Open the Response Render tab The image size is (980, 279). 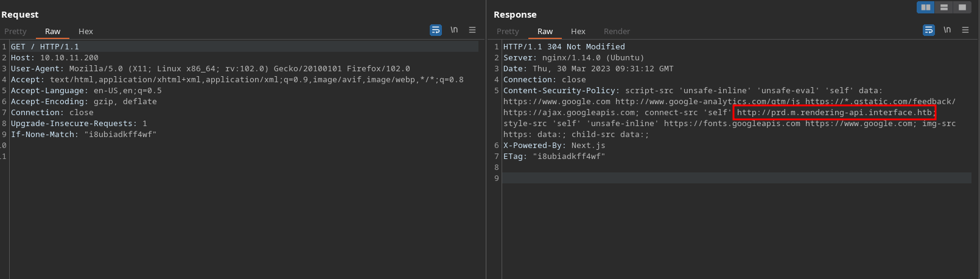tap(617, 31)
